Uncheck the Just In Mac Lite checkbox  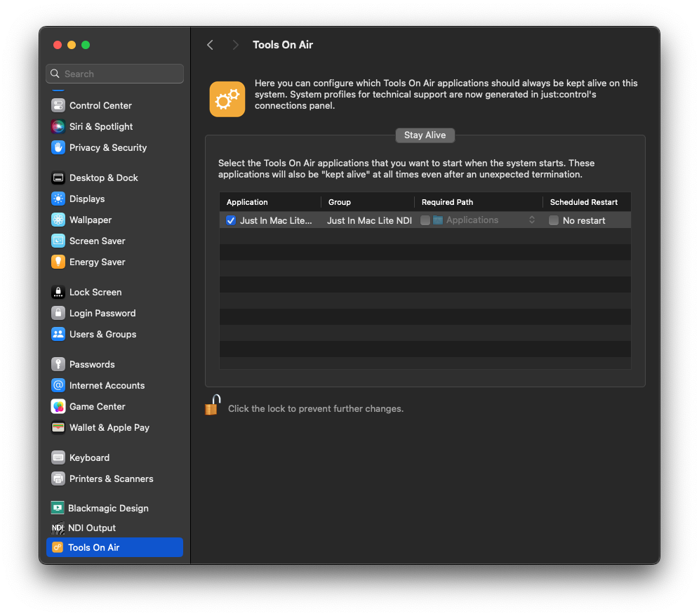click(x=231, y=220)
